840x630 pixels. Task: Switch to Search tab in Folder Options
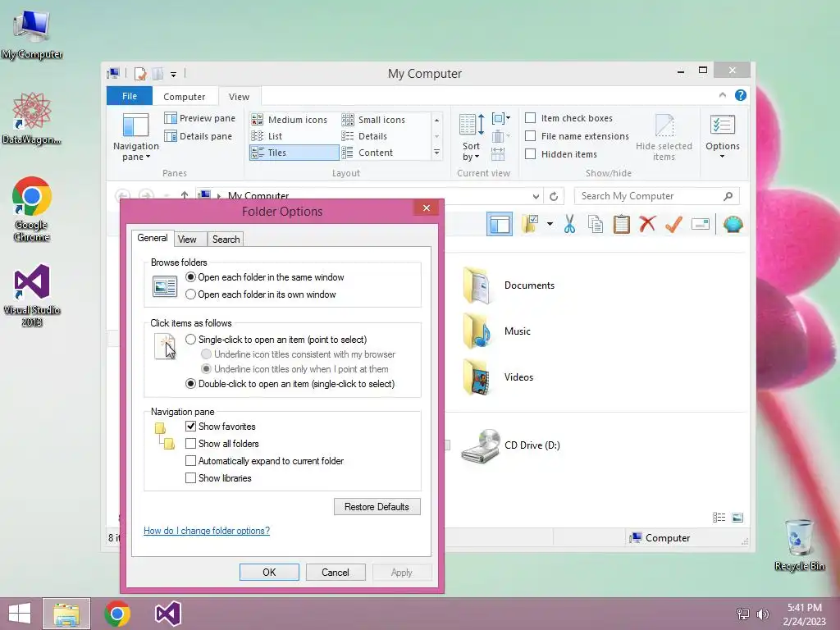[x=226, y=240]
